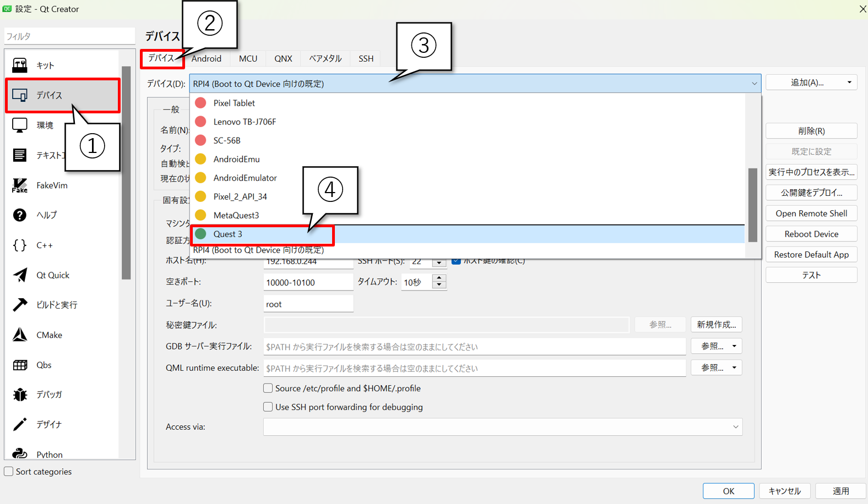Check Source /etc/profile and $HOME/.profile
The width and height of the screenshot is (868, 504).
pos(268,388)
